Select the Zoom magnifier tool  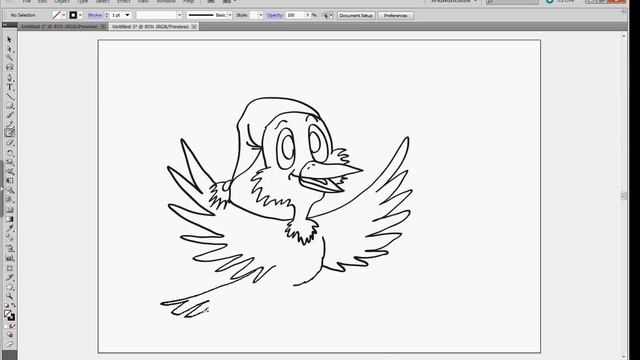(x=9, y=296)
